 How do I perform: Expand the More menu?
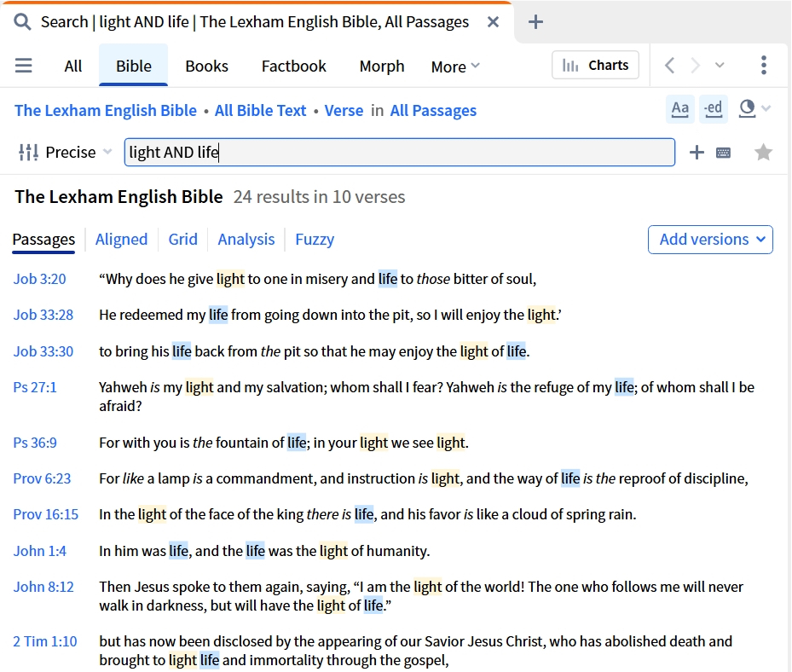click(455, 67)
